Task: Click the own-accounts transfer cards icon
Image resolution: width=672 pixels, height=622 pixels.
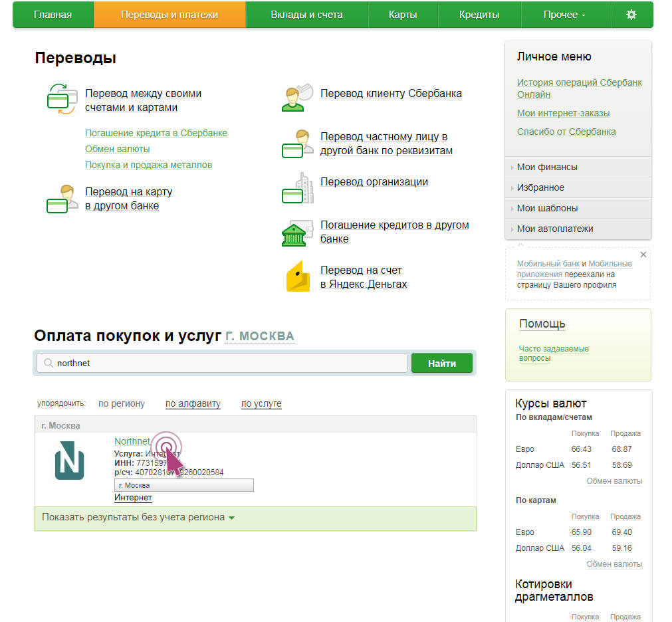Action: [x=62, y=100]
